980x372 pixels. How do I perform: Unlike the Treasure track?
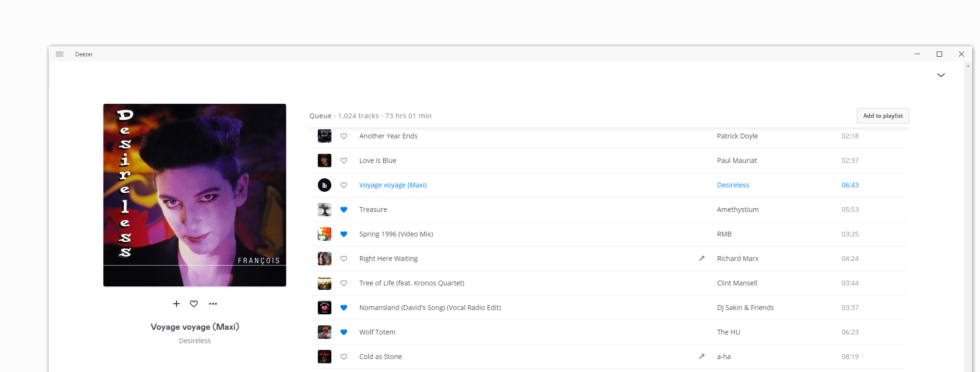344,210
